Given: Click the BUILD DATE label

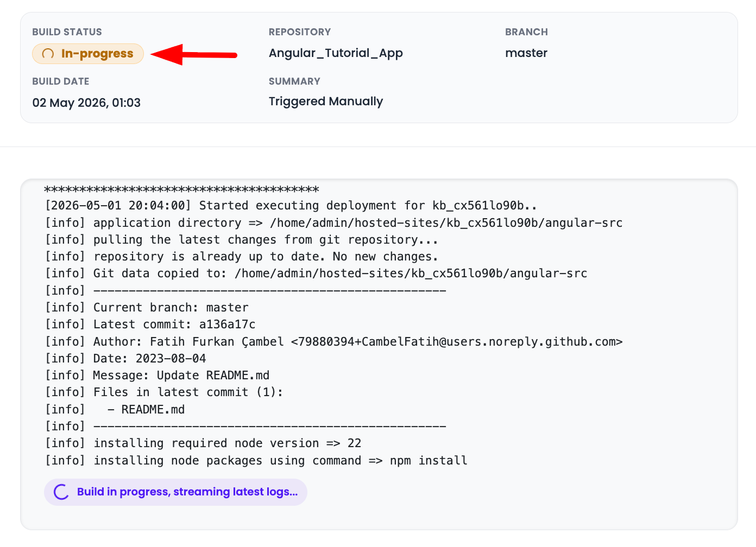Looking at the screenshot, I should coord(61,81).
